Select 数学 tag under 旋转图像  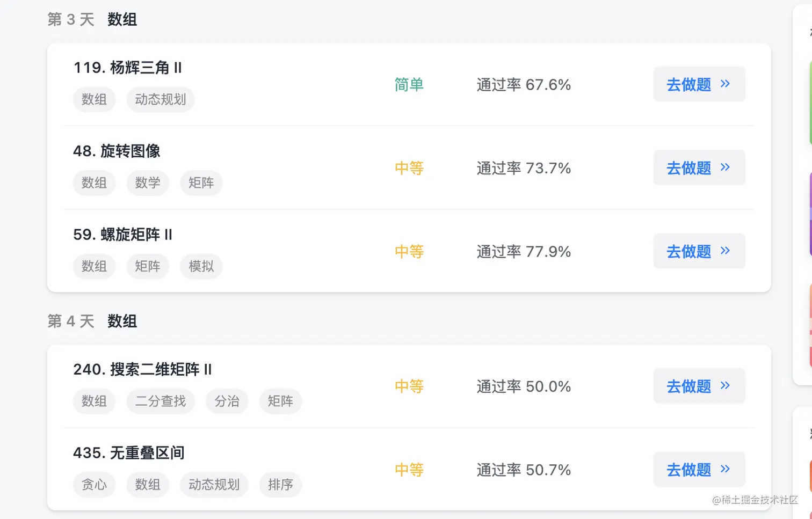[x=148, y=183]
